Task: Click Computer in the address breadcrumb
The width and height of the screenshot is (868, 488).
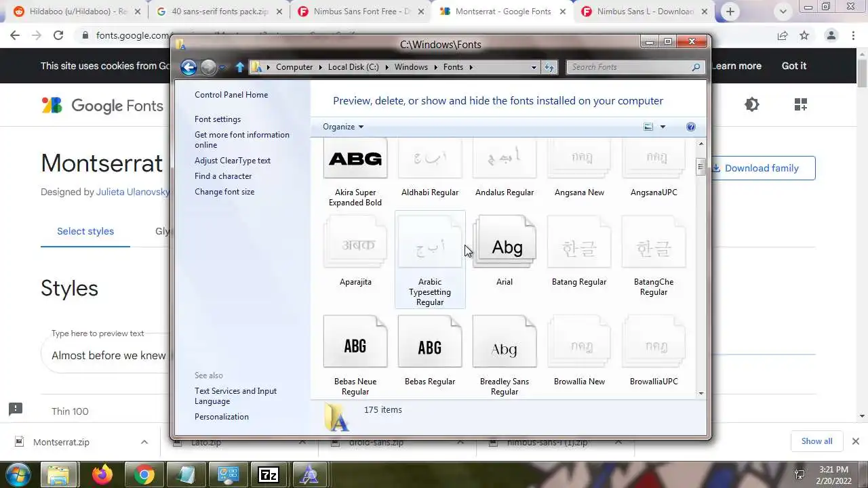Action: (294, 67)
